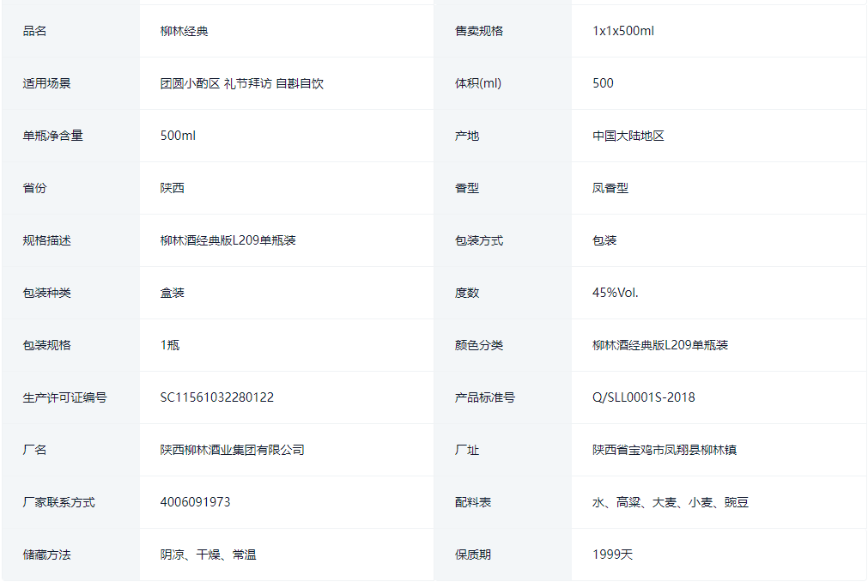Select the phone number 4006091973
Screen dimensions: 868x588
(196, 502)
